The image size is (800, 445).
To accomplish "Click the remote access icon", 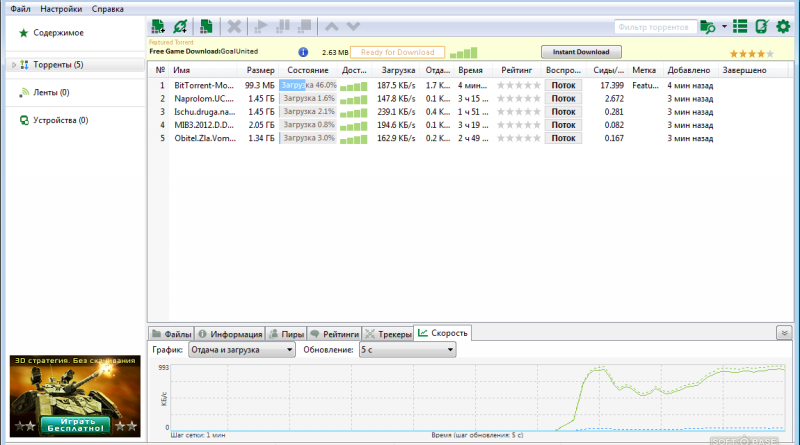I will coord(762,26).
